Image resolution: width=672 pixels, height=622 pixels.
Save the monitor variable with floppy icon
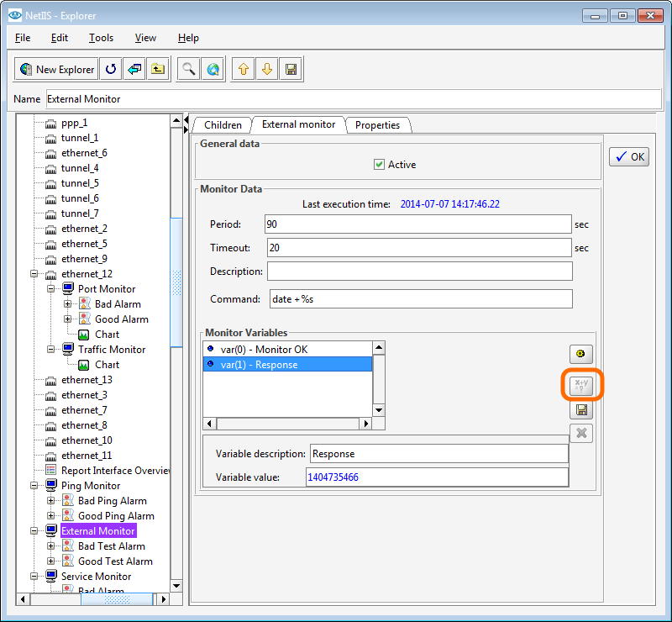pos(581,410)
